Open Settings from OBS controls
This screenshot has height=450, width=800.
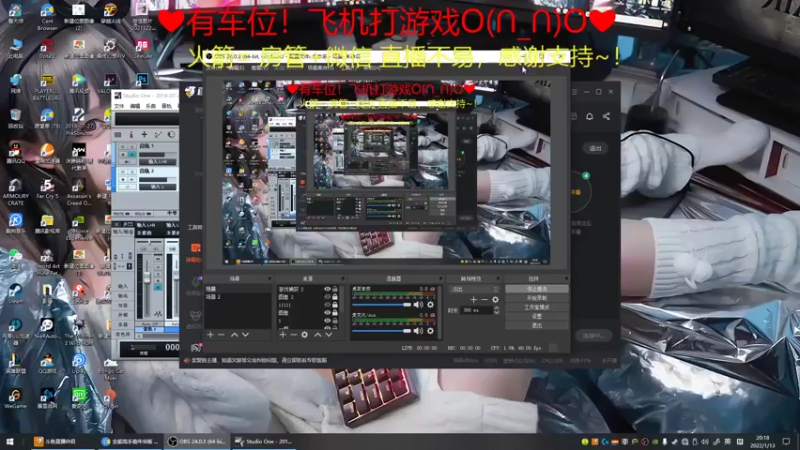[537, 316]
